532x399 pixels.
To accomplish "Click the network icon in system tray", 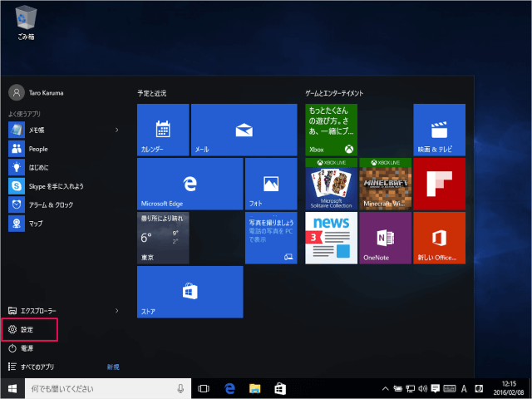I will click(x=411, y=389).
